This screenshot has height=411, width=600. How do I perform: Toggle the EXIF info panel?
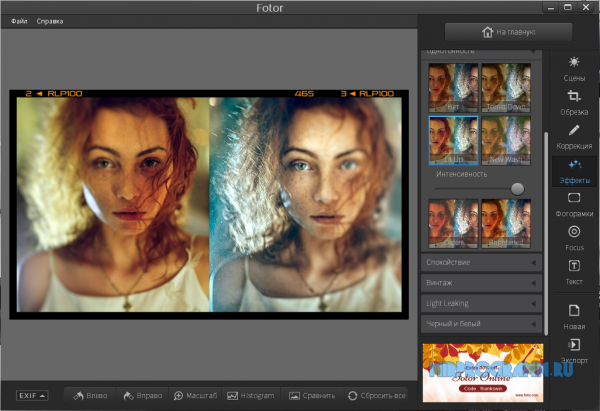[30, 396]
